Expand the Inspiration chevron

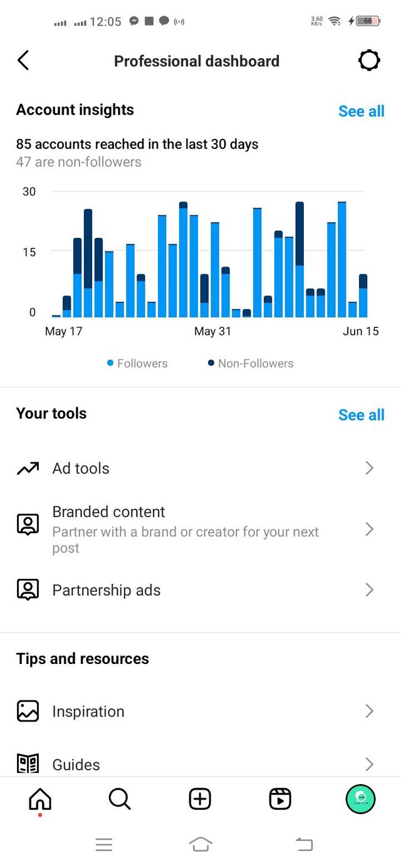coord(370,712)
